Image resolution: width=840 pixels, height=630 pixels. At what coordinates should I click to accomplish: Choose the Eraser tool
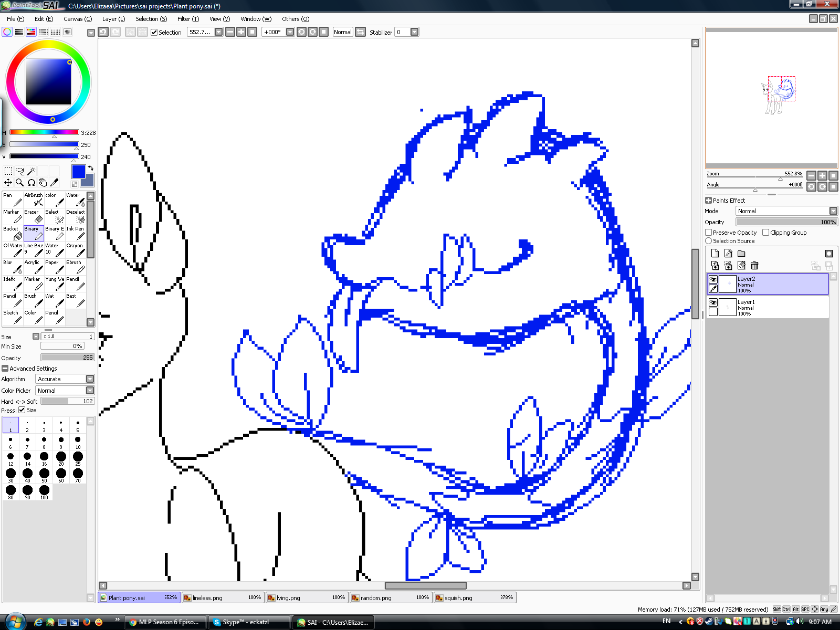[x=34, y=216]
